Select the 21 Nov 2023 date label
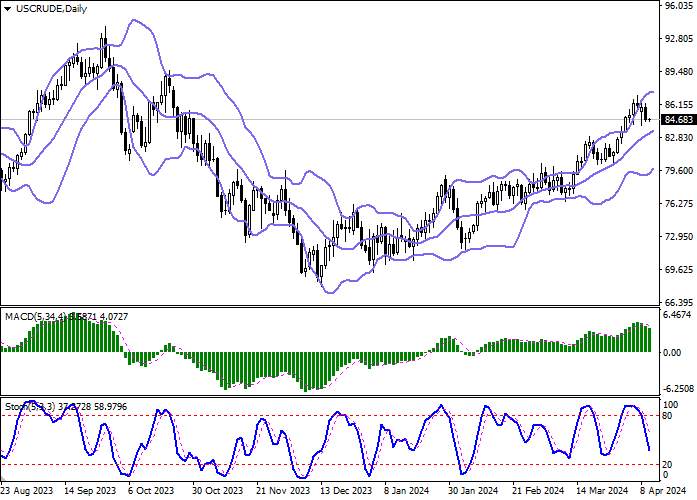Screen dimensions: 697x500 point(283,491)
